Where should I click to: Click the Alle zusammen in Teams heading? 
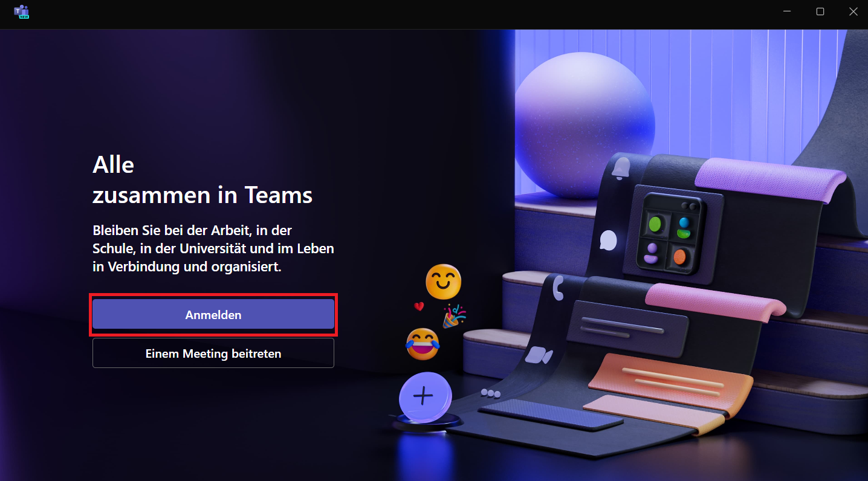coord(202,179)
